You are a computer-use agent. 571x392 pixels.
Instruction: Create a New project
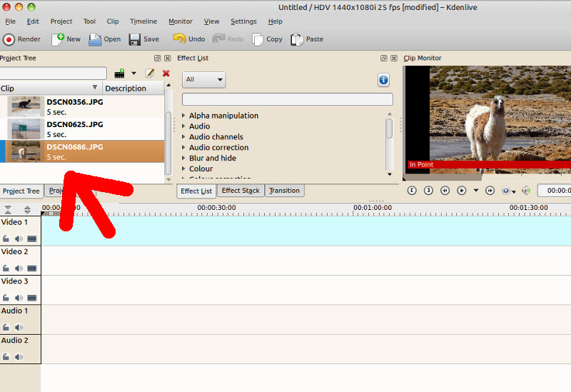click(x=66, y=39)
